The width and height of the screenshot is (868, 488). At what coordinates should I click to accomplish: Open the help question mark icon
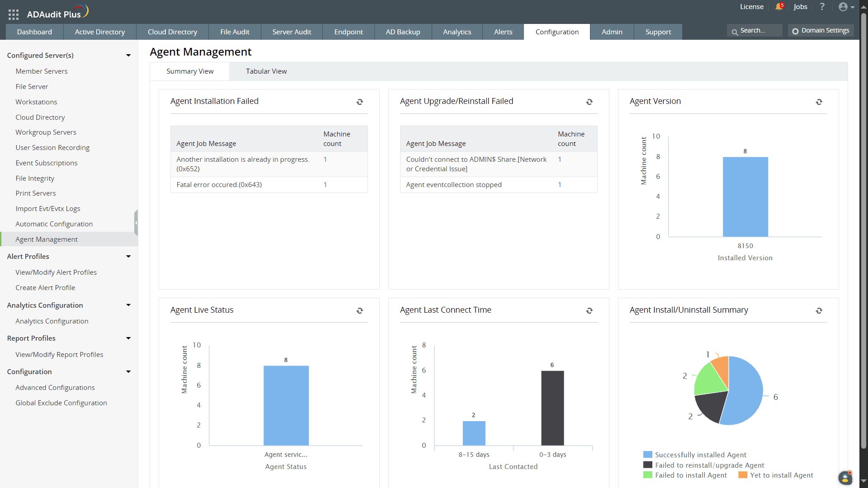[x=822, y=7]
